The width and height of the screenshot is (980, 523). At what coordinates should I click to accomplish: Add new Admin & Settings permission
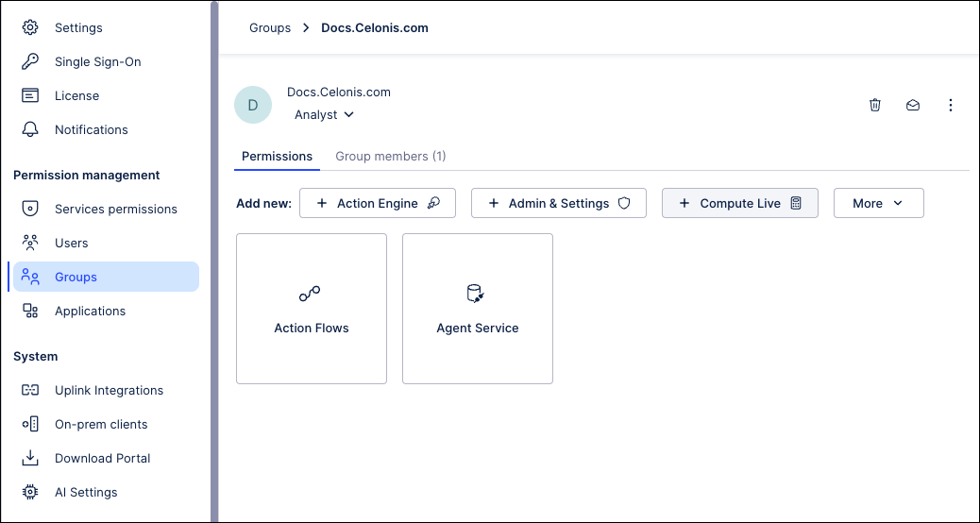(558, 203)
